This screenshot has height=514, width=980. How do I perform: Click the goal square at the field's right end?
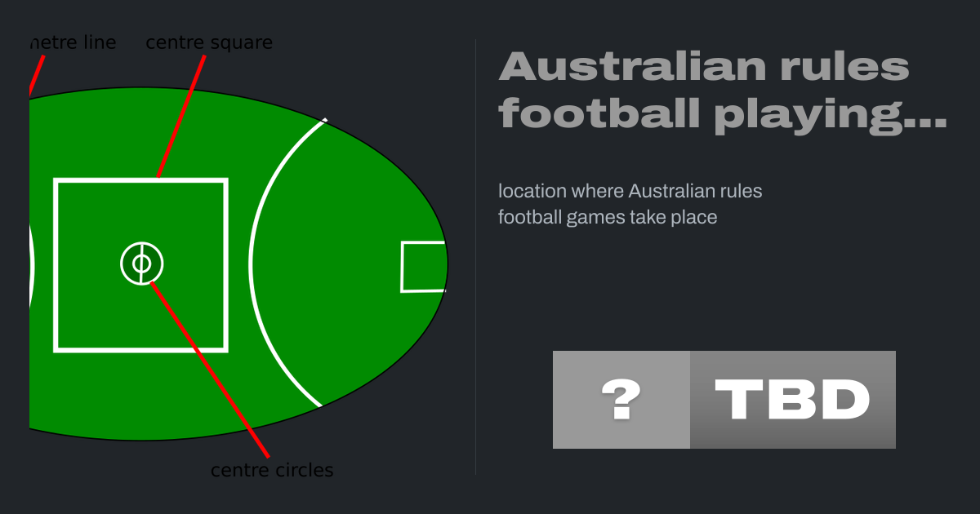point(423,267)
